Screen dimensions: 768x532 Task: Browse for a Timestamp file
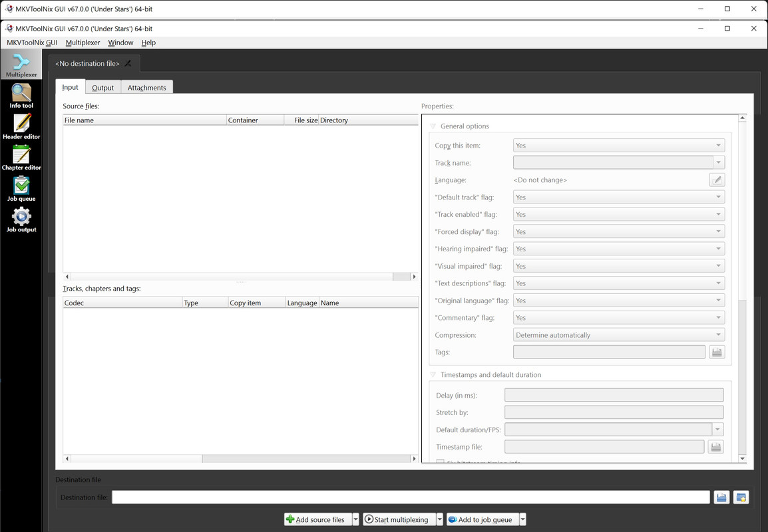point(715,447)
